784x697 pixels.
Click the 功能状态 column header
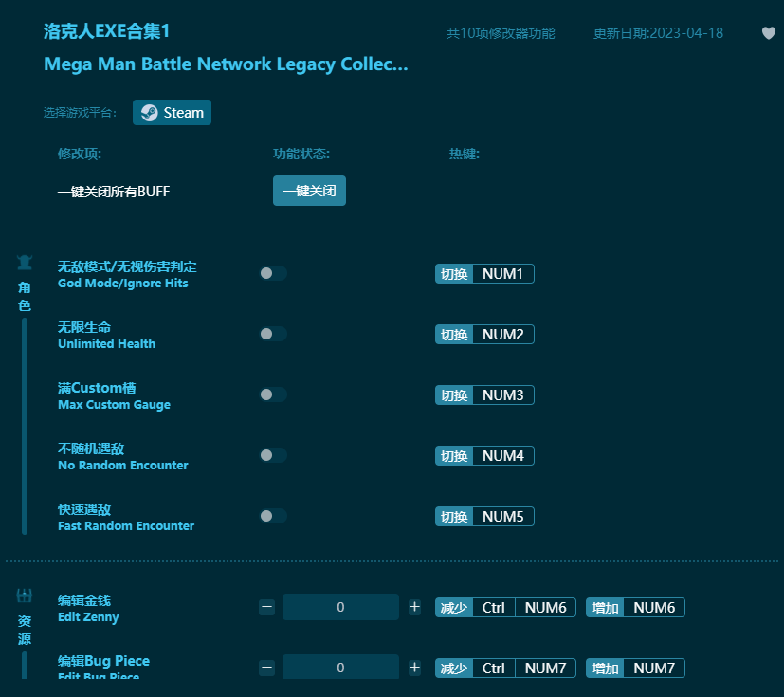[x=301, y=154]
